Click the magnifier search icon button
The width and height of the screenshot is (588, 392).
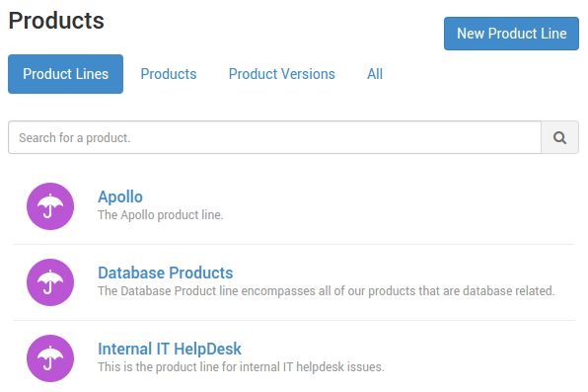[559, 137]
